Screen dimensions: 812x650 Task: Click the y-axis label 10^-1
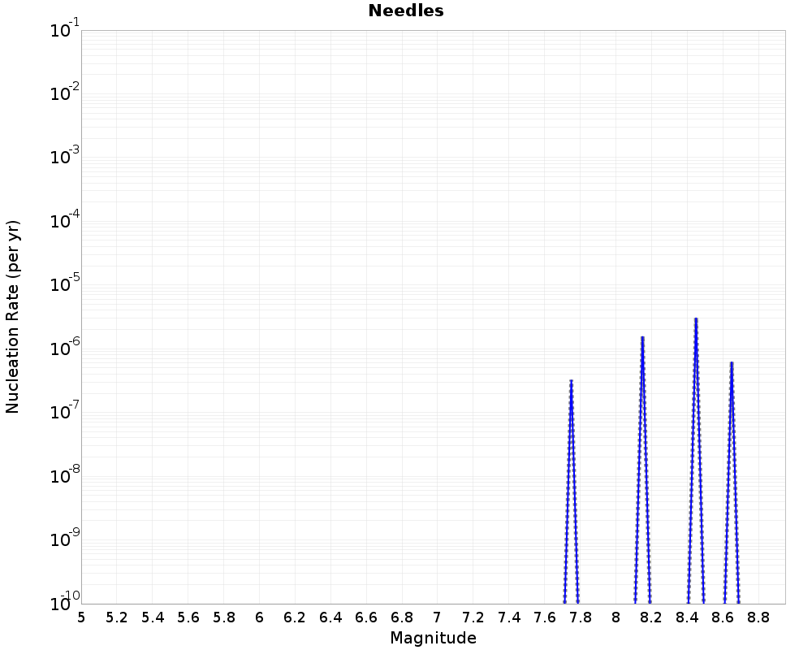pos(65,29)
